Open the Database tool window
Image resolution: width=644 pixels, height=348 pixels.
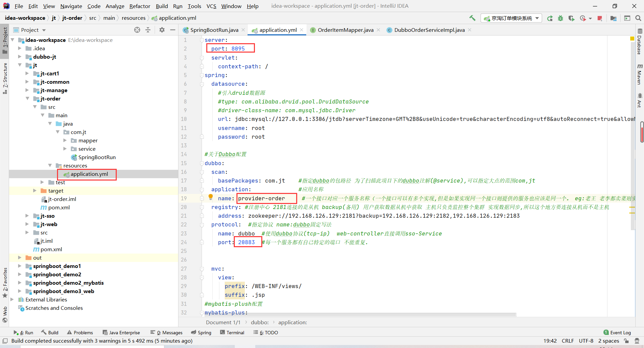tap(639, 42)
